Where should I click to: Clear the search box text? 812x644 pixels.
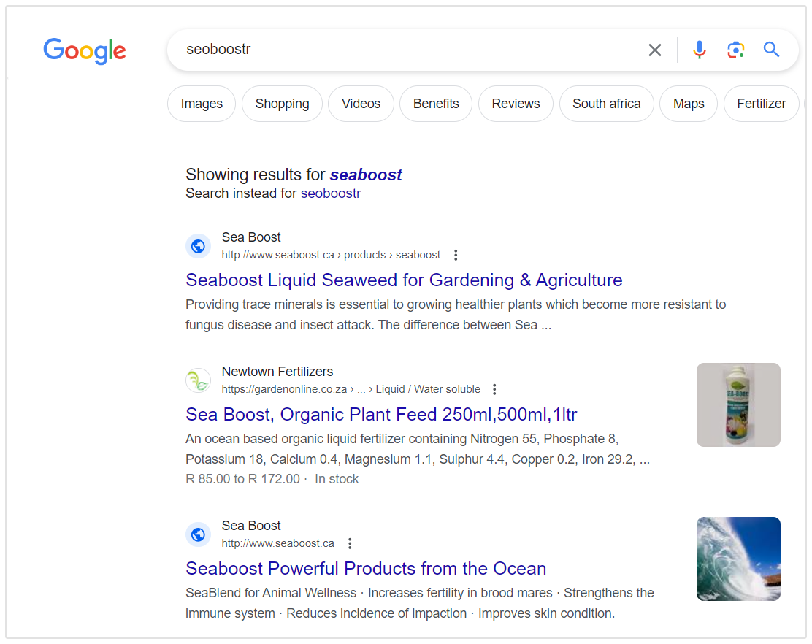[655, 50]
